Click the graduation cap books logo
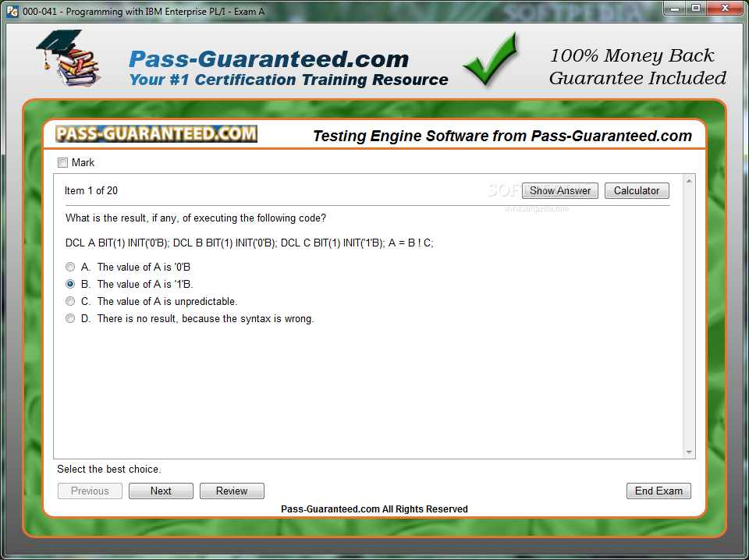The width and height of the screenshot is (749, 560). pyautogui.click(x=68, y=58)
